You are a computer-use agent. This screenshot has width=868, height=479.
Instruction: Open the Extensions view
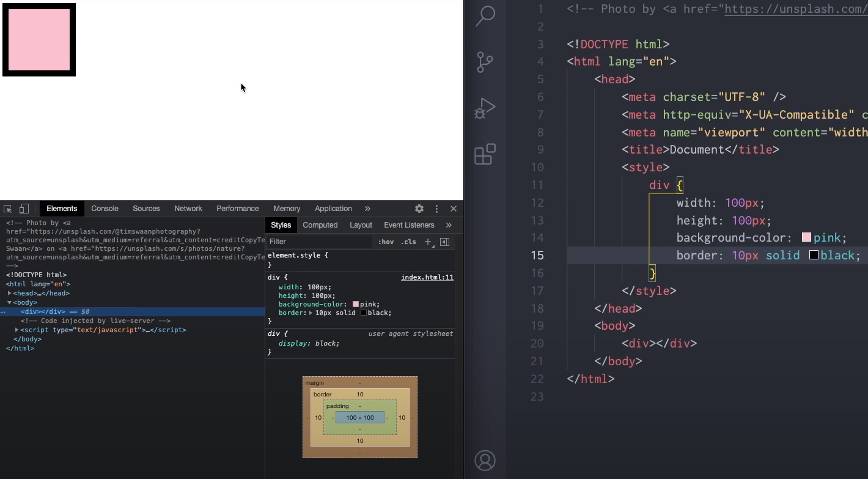pos(485,154)
